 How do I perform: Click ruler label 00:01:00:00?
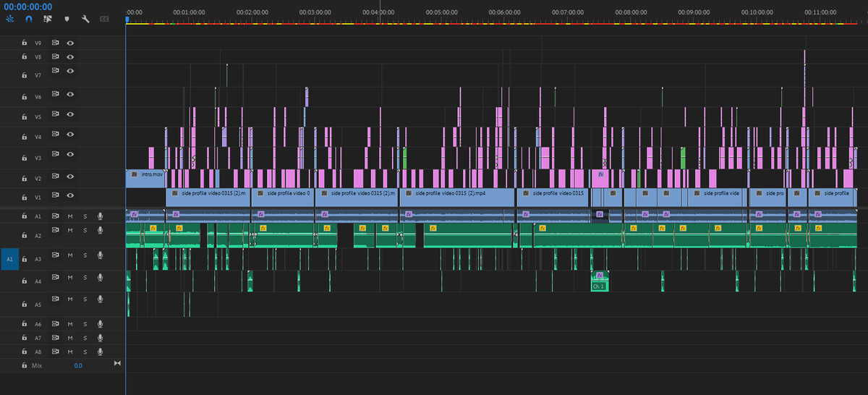point(188,12)
